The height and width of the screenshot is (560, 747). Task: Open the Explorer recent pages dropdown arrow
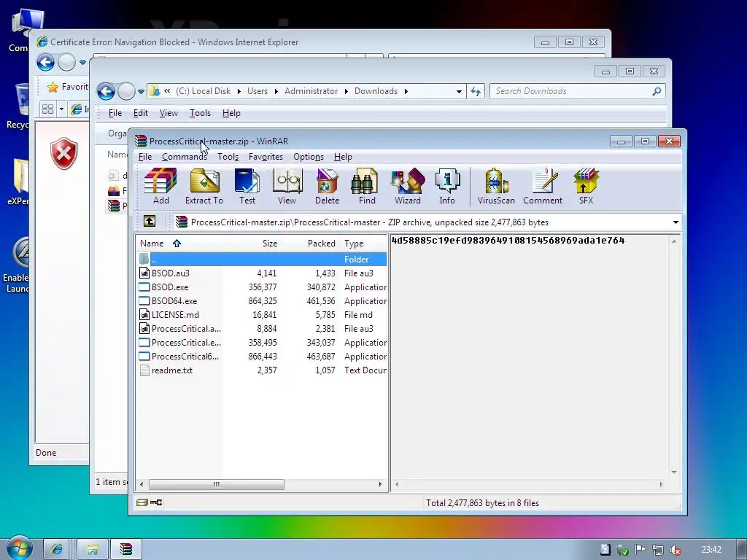click(x=141, y=91)
